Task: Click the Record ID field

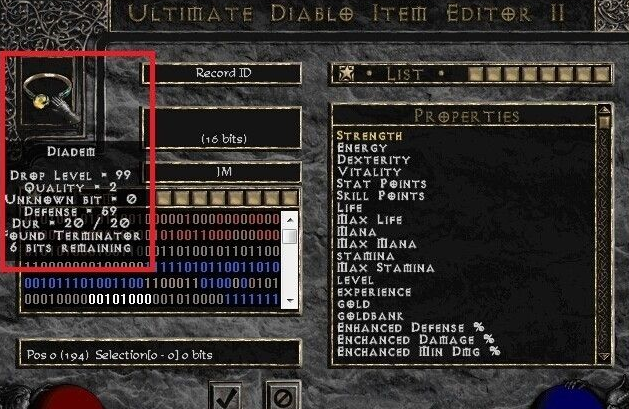Action: click(222, 73)
